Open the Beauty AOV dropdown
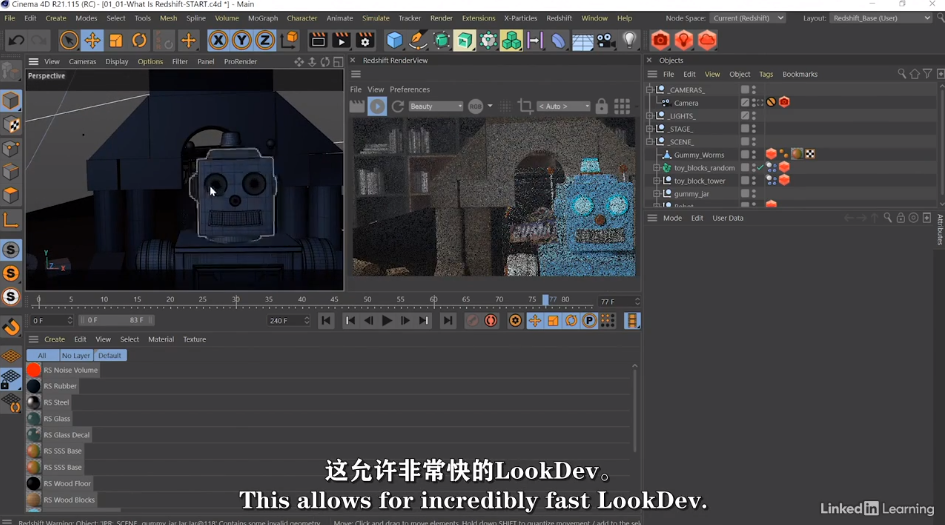The image size is (945, 525). [436, 106]
